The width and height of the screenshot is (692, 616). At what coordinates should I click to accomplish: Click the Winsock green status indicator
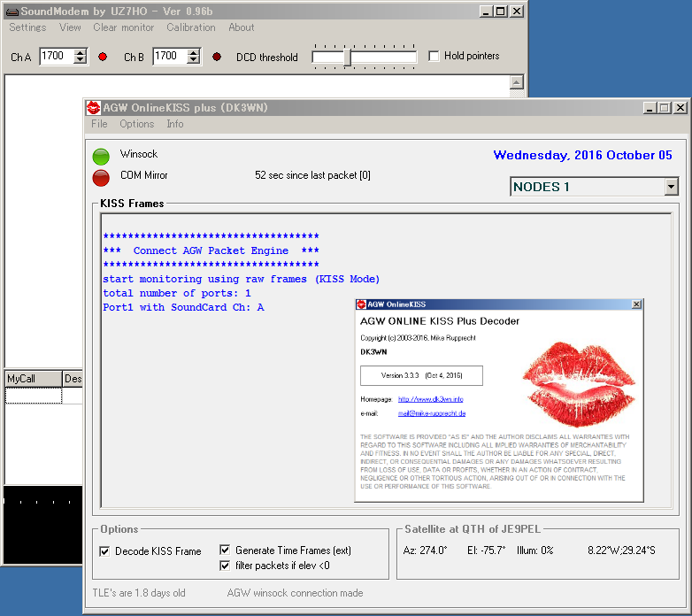101,157
